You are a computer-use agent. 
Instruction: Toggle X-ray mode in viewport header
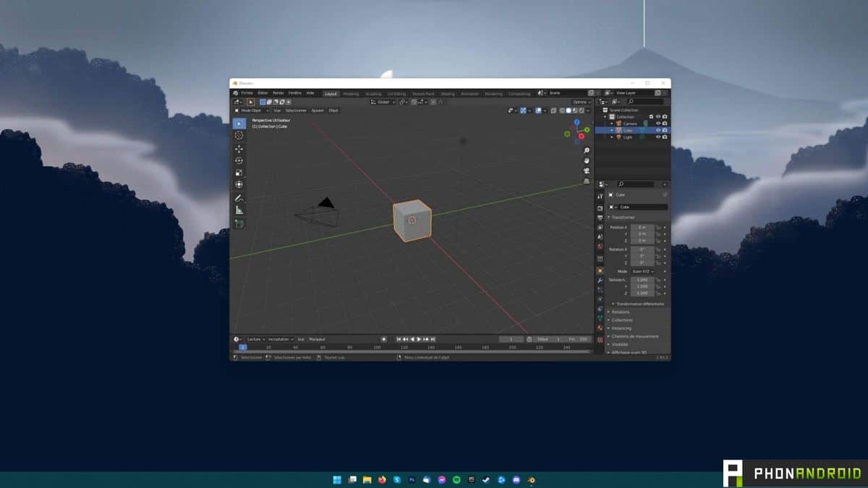pyautogui.click(x=553, y=111)
